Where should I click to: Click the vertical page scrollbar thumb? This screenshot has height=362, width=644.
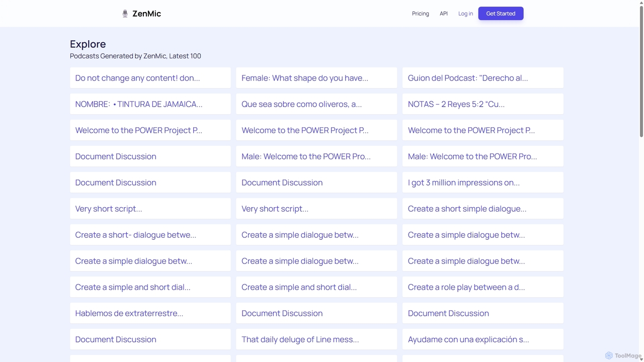click(x=641, y=70)
